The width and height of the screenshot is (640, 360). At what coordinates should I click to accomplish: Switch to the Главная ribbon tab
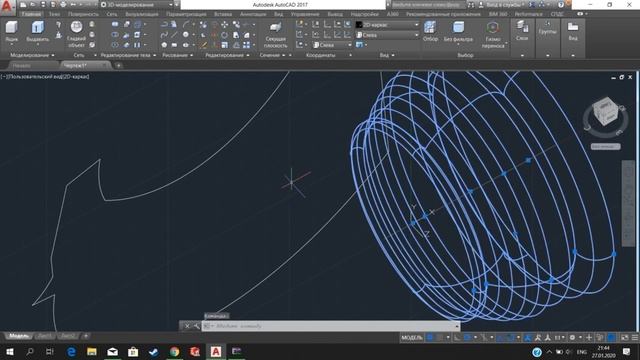[x=31, y=14]
